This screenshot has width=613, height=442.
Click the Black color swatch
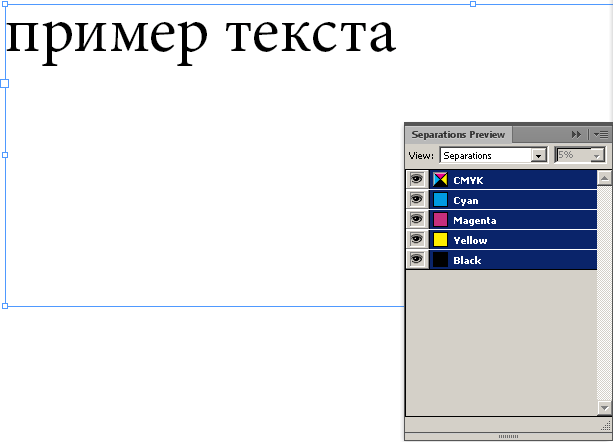click(440, 259)
